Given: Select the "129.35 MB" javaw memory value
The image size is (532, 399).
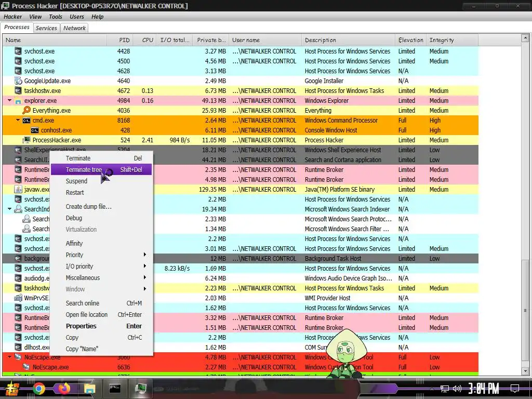Looking at the screenshot, I should tap(212, 189).
